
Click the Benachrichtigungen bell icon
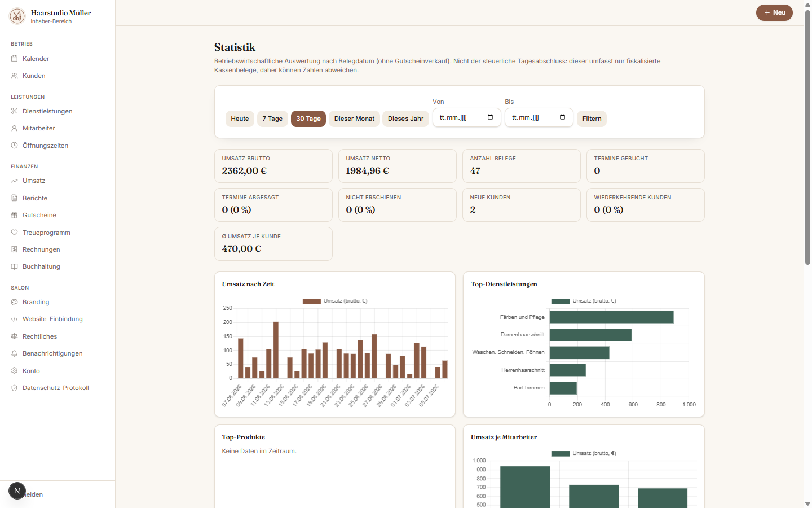click(15, 353)
